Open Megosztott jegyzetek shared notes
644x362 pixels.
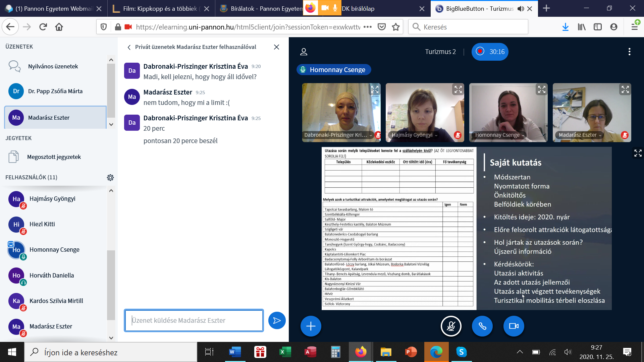[x=54, y=157]
